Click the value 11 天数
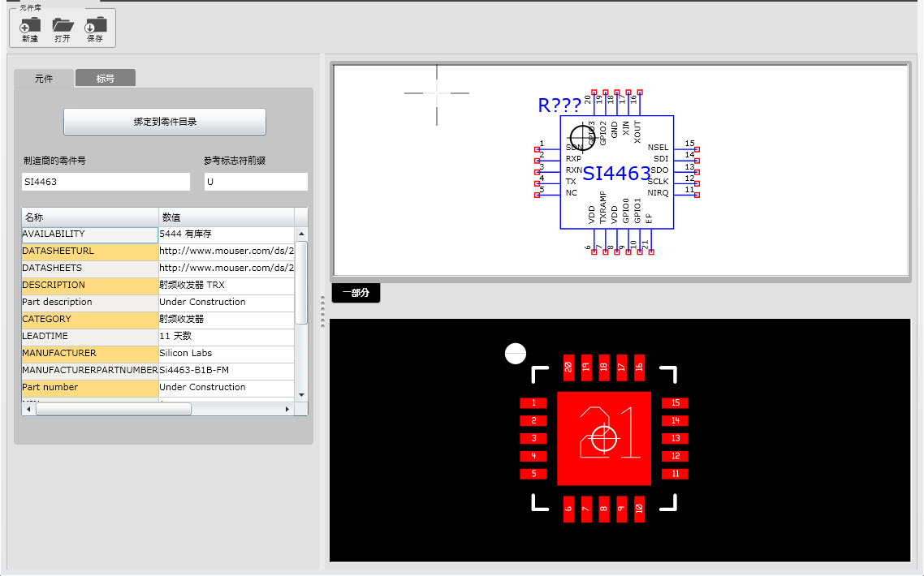 click(x=227, y=337)
